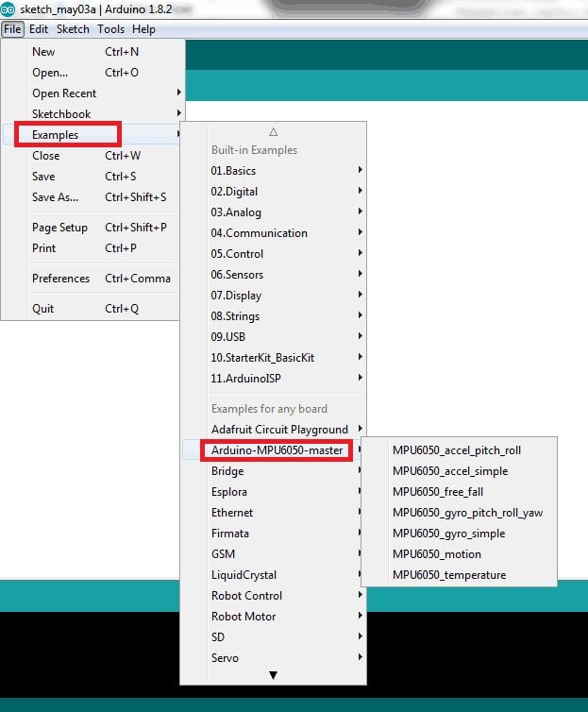Open the Servo examples submenu
588x712 pixels.
[225, 658]
